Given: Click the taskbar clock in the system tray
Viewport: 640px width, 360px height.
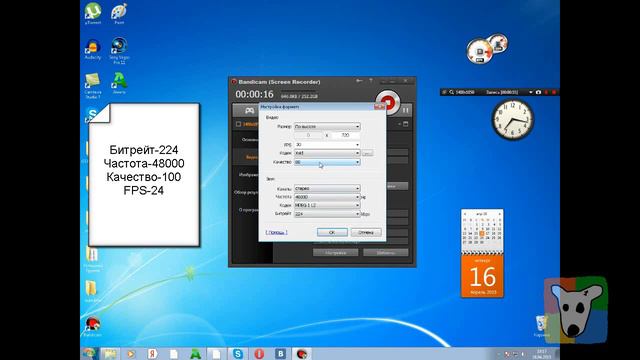Looking at the screenshot, I should pos(542,354).
